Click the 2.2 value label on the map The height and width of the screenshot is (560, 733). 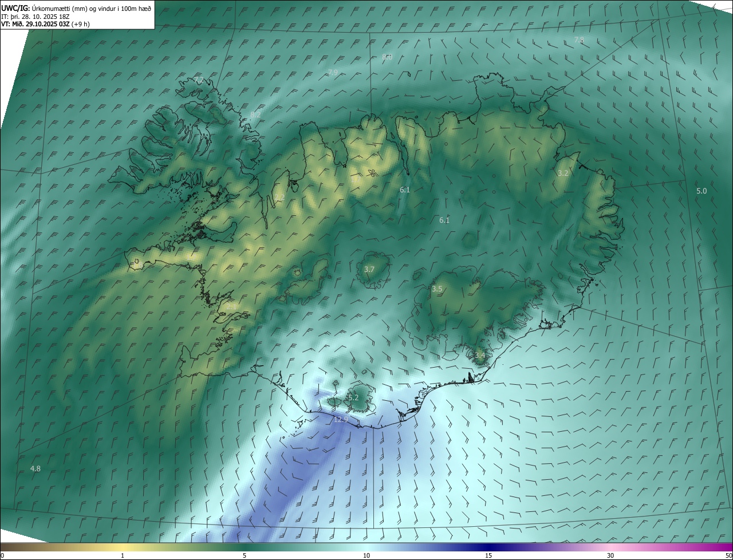tap(279, 197)
